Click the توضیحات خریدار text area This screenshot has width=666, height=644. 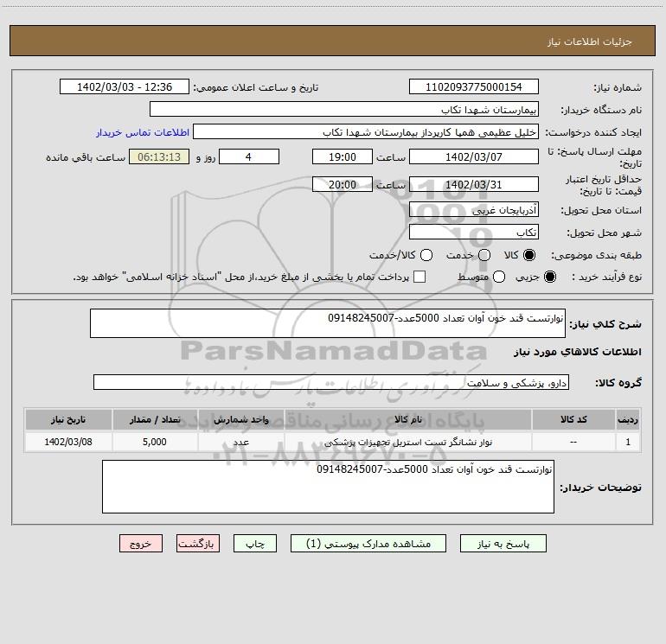pos(328,487)
